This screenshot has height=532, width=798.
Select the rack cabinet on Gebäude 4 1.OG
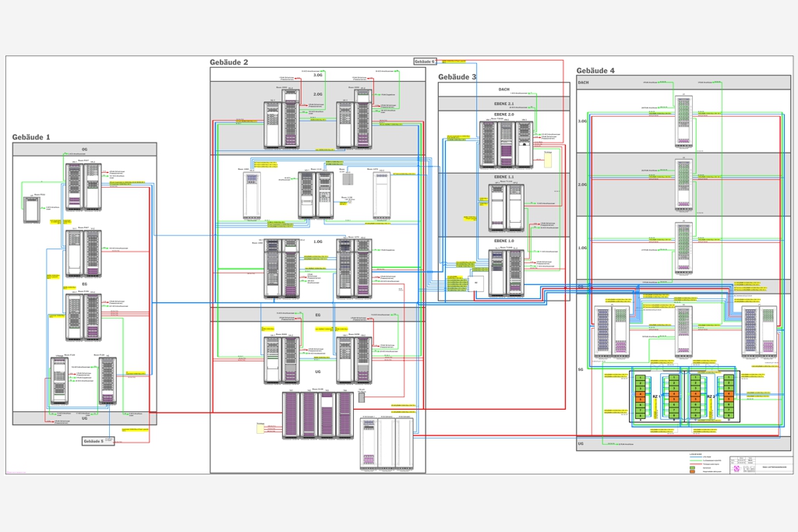[683, 249]
